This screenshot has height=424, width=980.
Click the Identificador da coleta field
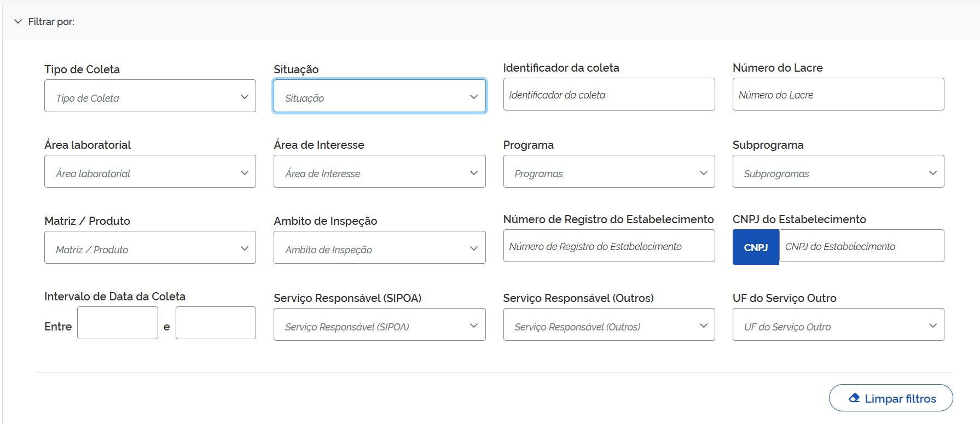608,95
